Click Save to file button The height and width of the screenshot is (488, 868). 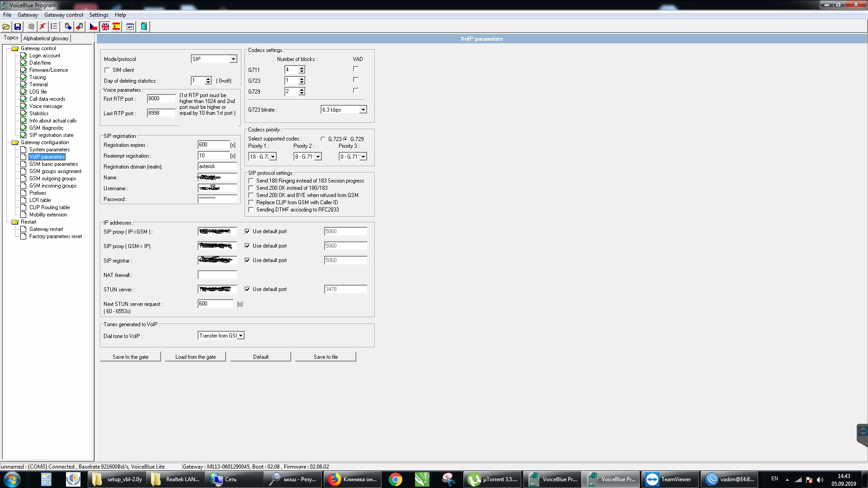point(325,357)
